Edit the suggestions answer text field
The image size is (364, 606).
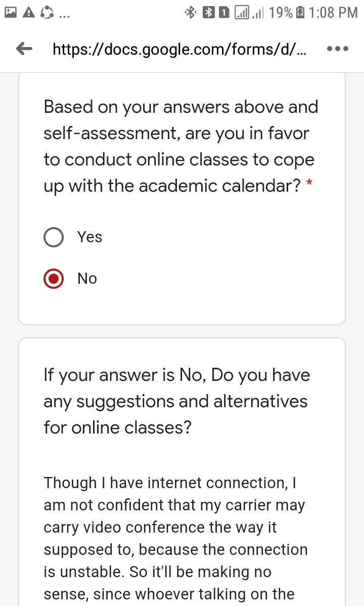click(x=181, y=539)
